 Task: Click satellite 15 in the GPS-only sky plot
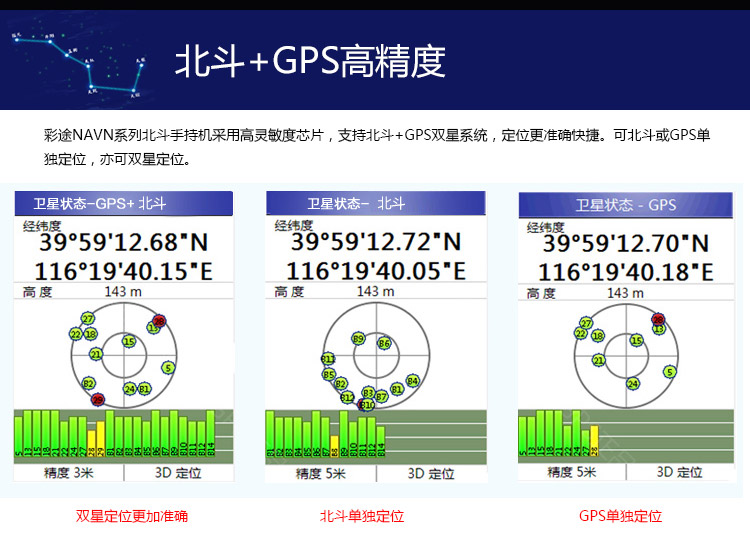pos(636,340)
